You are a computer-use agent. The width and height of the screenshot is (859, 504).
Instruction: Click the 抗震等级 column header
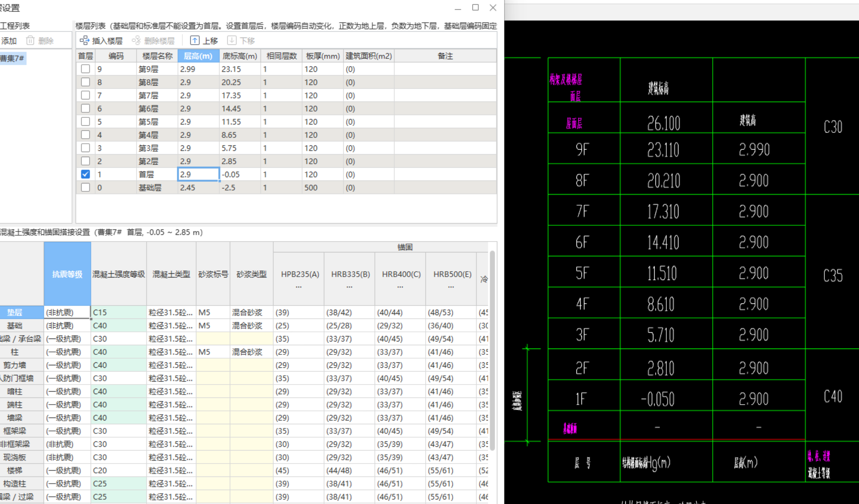click(67, 274)
